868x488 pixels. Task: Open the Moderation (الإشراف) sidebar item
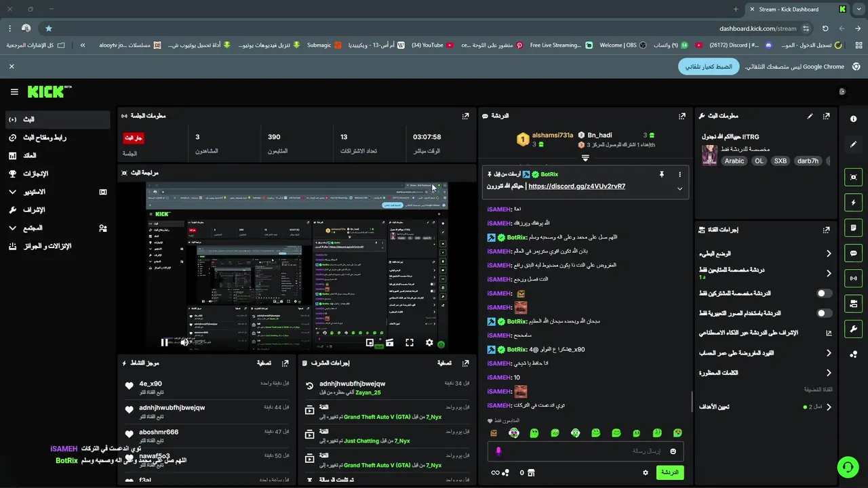[57, 210]
